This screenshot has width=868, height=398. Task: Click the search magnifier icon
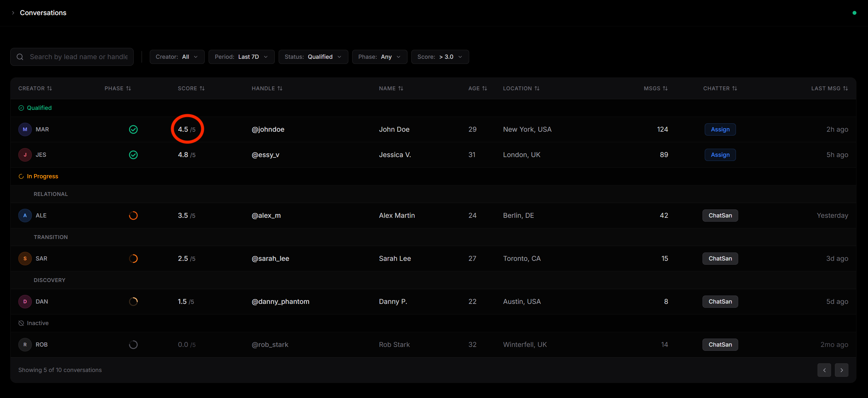click(20, 57)
